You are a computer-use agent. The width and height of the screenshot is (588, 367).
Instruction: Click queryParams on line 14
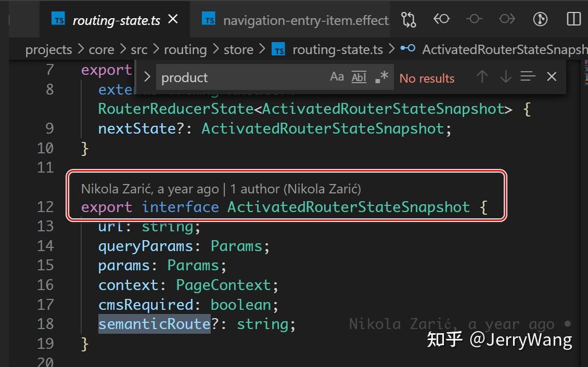pyautogui.click(x=146, y=246)
